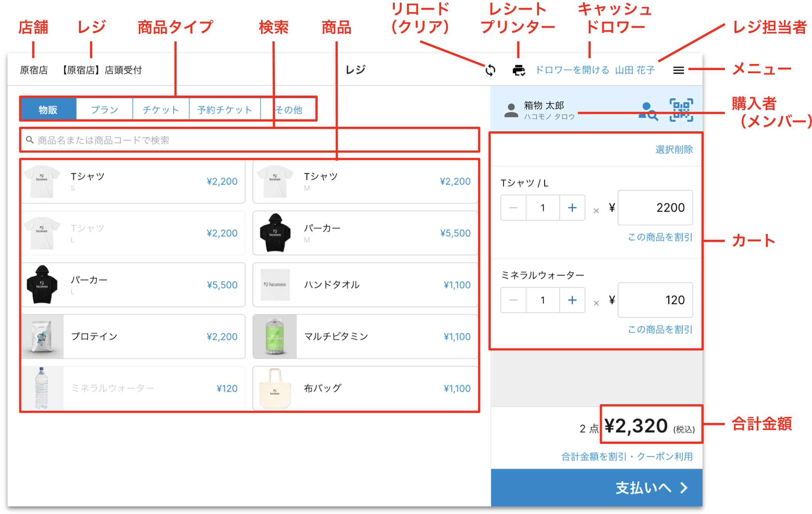Image resolution: width=812 pixels, height=514 pixels.
Task: Click この商品を割引 under ミネラルウォーター
Action: coord(660,329)
